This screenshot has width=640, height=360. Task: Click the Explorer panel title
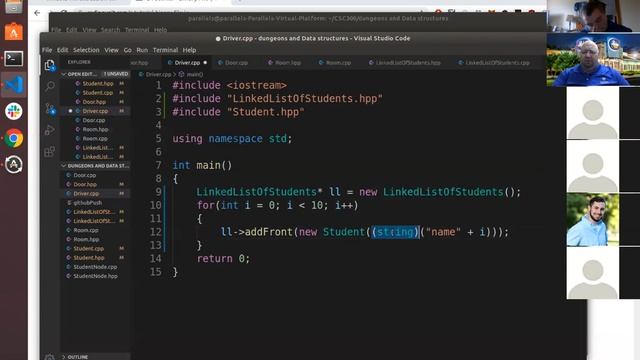[x=79, y=62]
